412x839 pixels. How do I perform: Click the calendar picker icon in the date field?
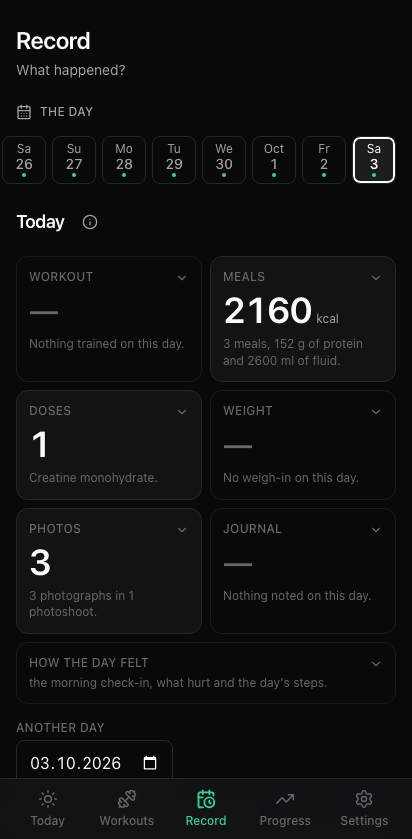click(x=150, y=762)
